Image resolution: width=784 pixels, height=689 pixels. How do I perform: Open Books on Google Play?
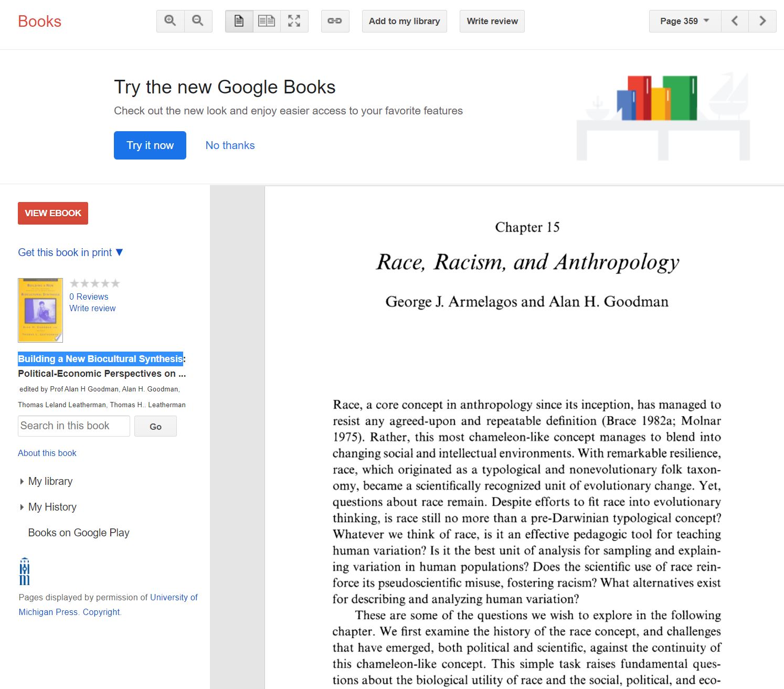pyautogui.click(x=79, y=533)
